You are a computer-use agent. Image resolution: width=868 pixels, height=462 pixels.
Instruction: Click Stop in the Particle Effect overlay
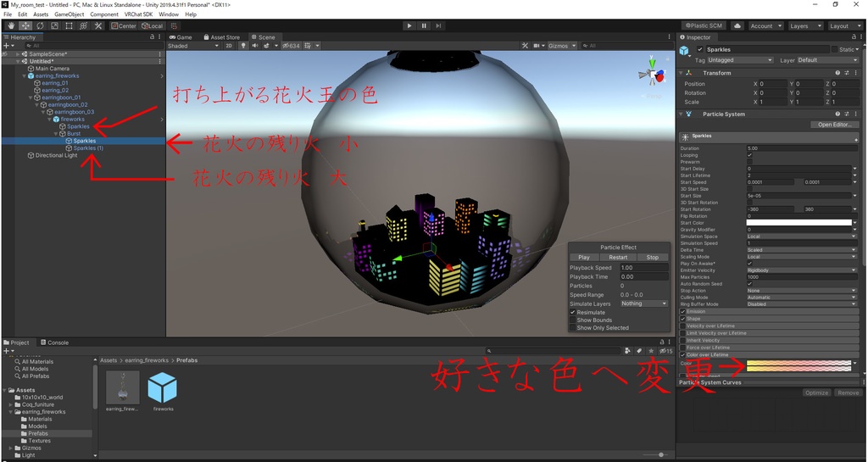653,258
